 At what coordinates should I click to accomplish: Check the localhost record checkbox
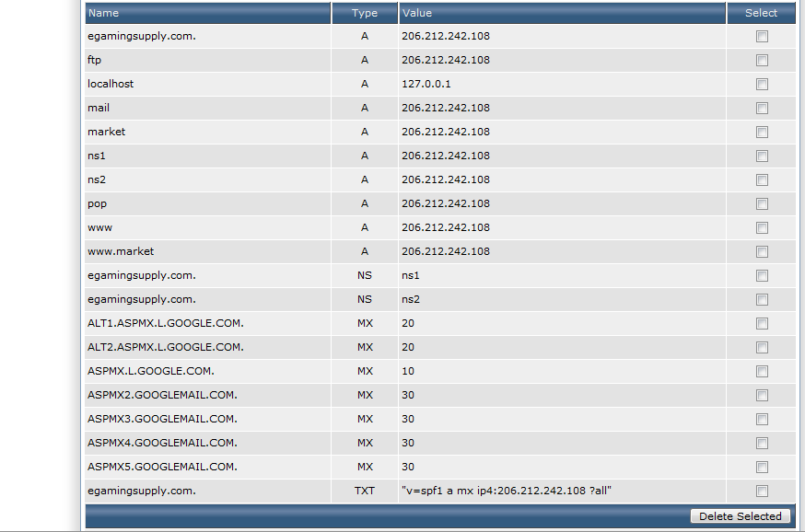[762, 84]
